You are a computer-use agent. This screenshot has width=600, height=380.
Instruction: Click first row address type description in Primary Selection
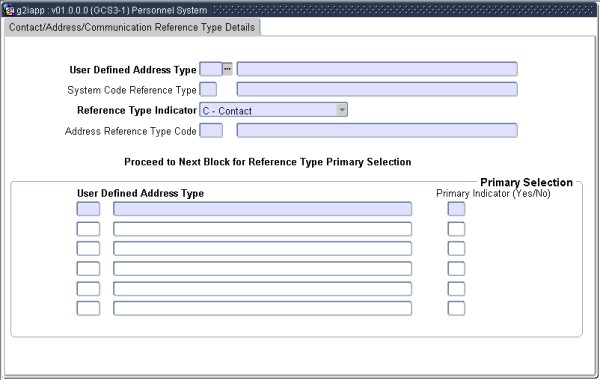(x=262, y=209)
